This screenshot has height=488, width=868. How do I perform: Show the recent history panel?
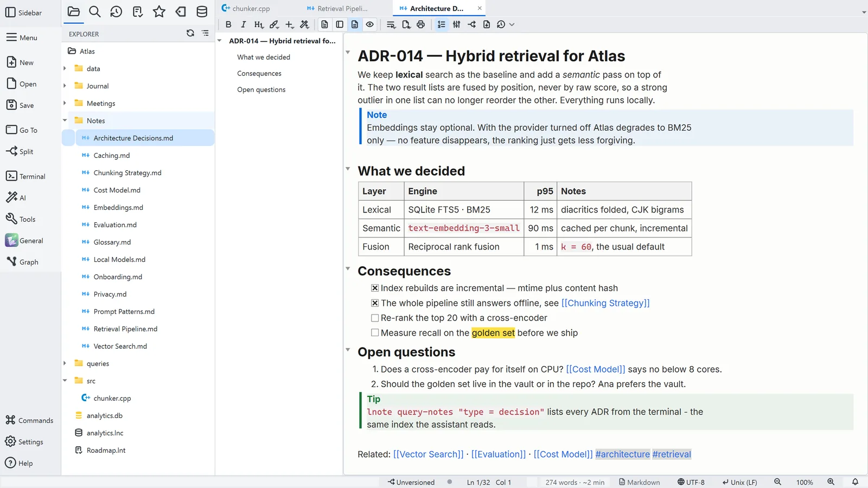pyautogui.click(x=116, y=11)
